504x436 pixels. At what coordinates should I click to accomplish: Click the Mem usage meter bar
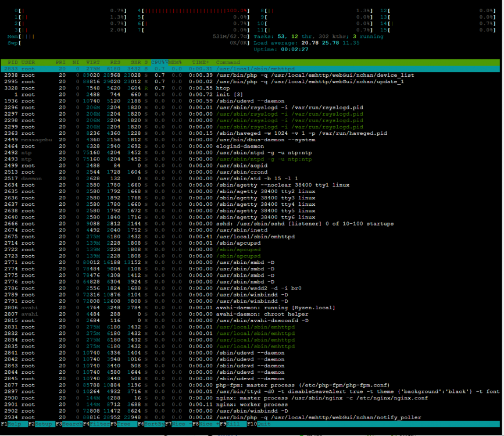point(128,37)
